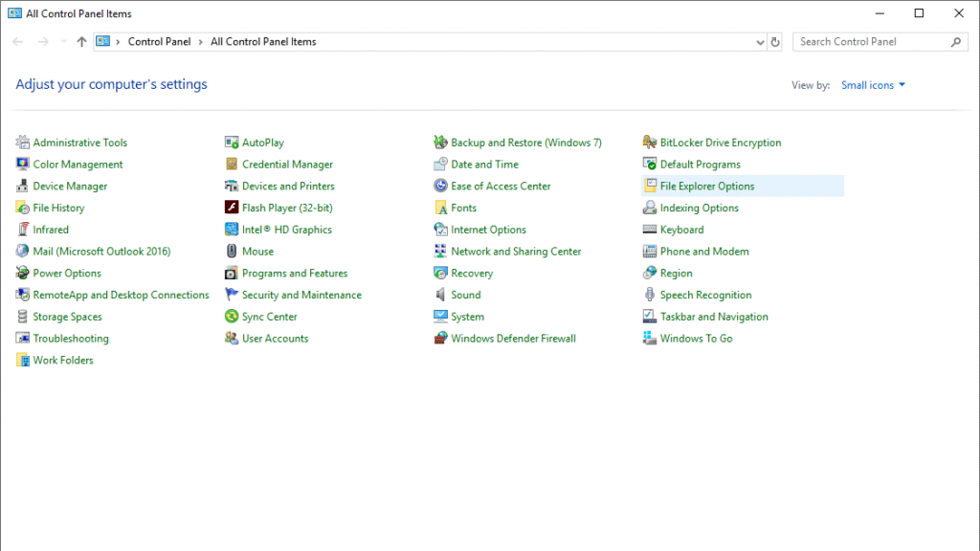Open the Devices and Printers icon
Image resolution: width=980 pixels, height=551 pixels.
tap(232, 187)
